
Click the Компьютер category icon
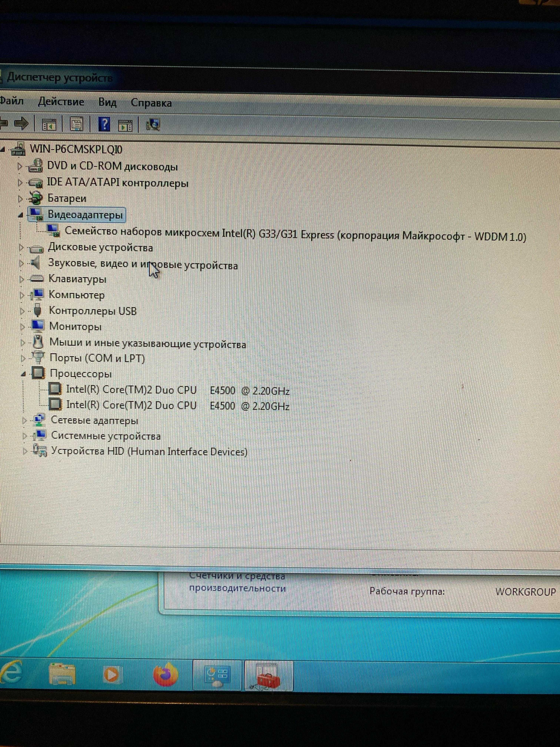(x=37, y=294)
